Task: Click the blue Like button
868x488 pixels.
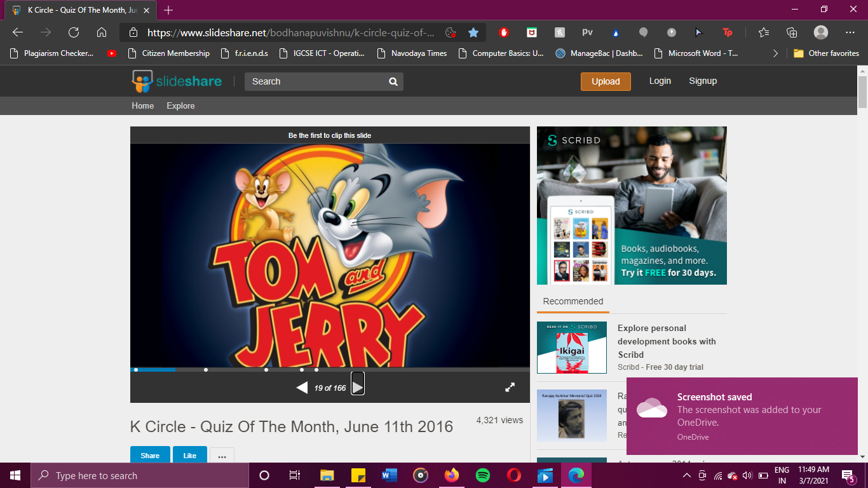Action: click(190, 455)
